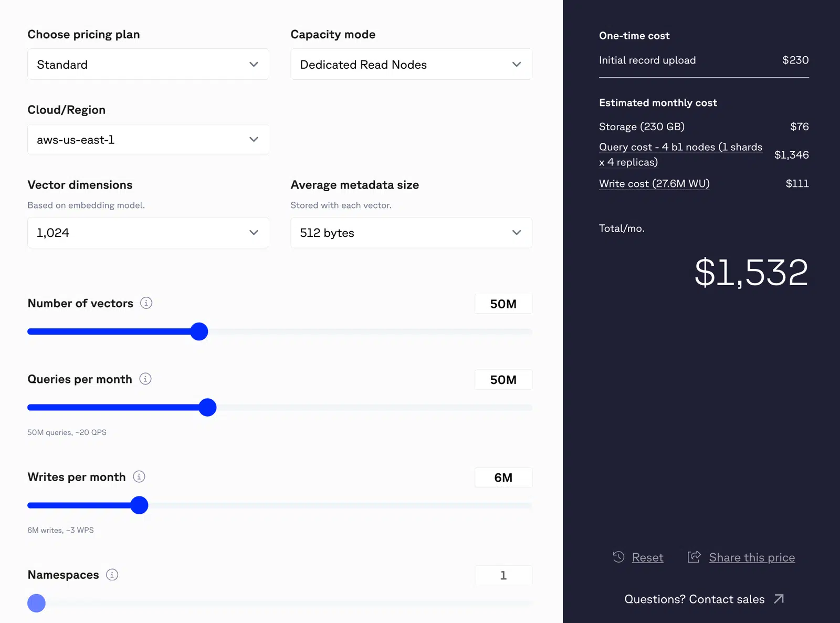Click the Queries per month info icon
Image resolution: width=840 pixels, height=623 pixels.
click(x=146, y=379)
